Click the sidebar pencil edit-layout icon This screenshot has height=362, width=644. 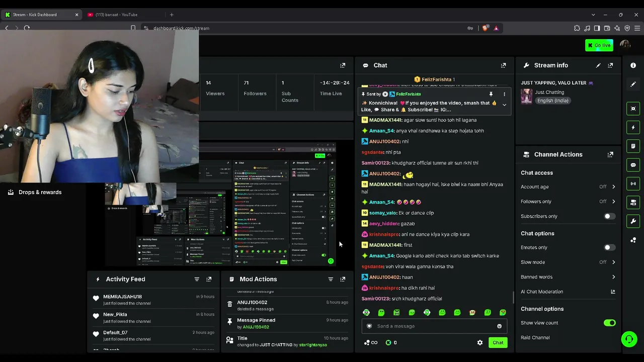tap(633, 84)
